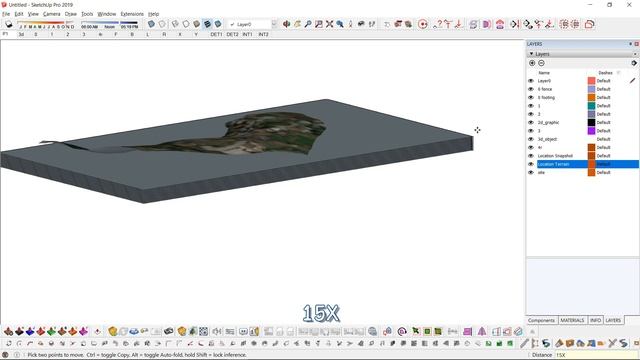
Task: Click the green-arrow icon in bottom toolbar
Action: 416,331
